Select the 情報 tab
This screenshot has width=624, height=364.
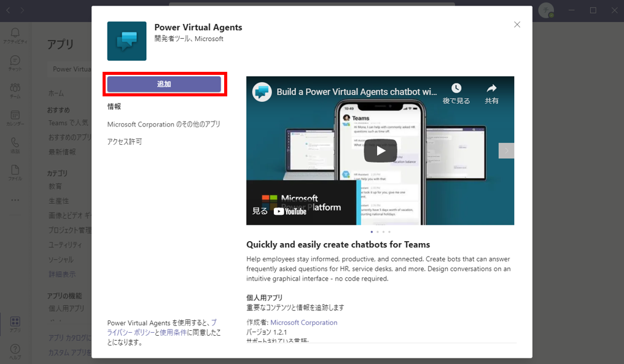tap(114, 106)
